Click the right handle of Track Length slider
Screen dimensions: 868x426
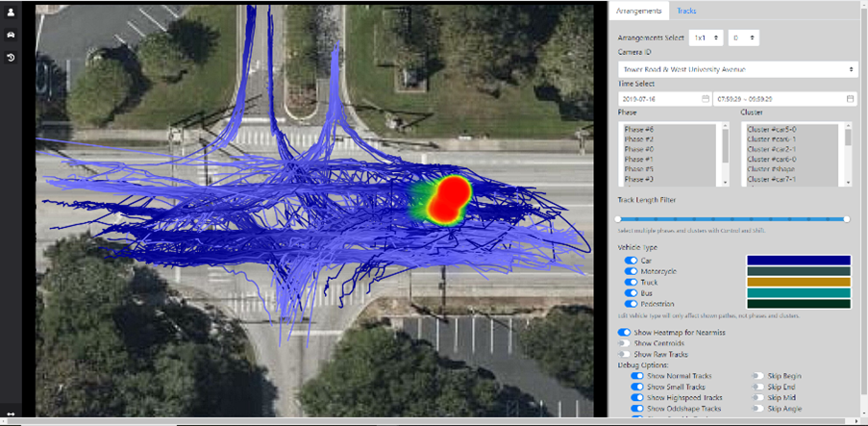coord(847,219)
